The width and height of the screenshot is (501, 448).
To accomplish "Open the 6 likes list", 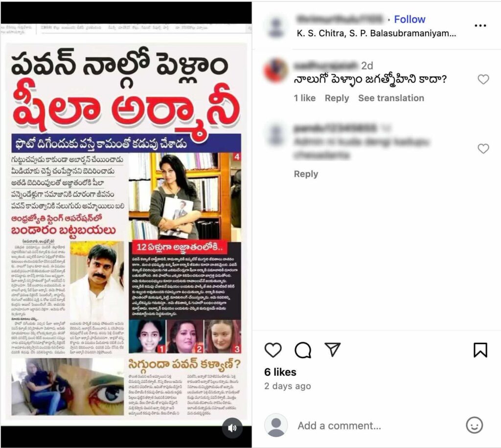I will click(x=280, y=372).
